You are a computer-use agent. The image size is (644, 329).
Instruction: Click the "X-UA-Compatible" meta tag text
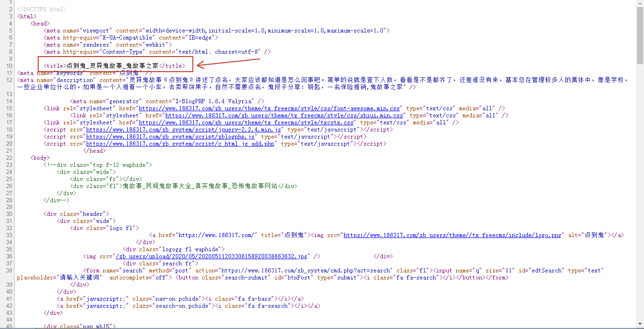(x=131, y=38)
